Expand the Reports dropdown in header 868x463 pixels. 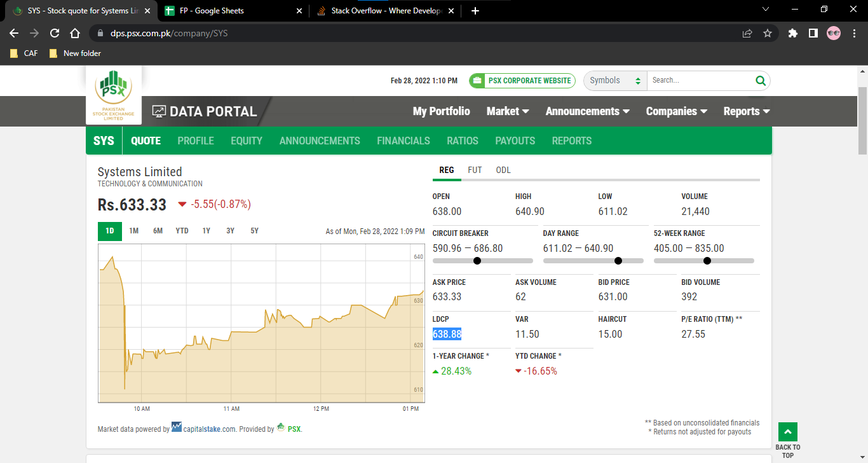click(x=747, y=111)
